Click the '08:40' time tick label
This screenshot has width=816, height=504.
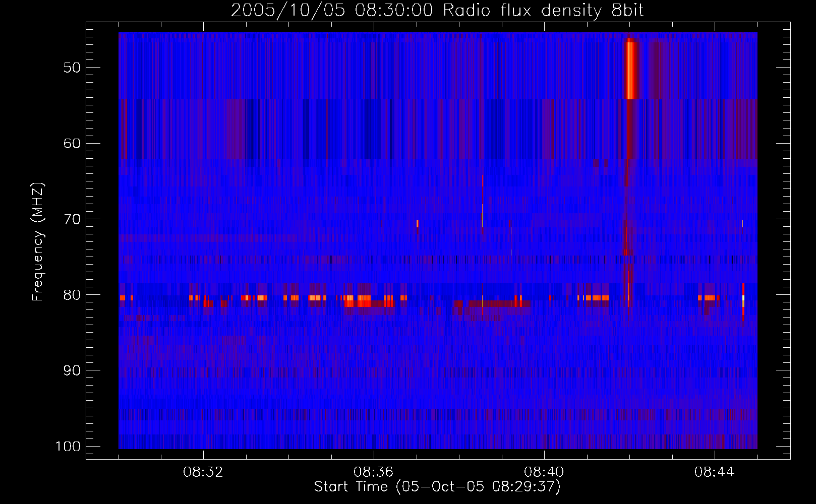point(544,472)
